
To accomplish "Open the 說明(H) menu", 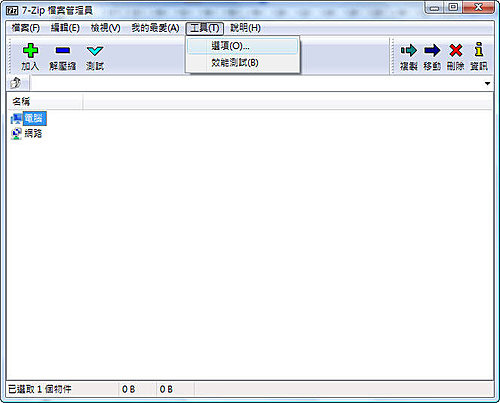I will pyautogui.click(x=246, y=28).
